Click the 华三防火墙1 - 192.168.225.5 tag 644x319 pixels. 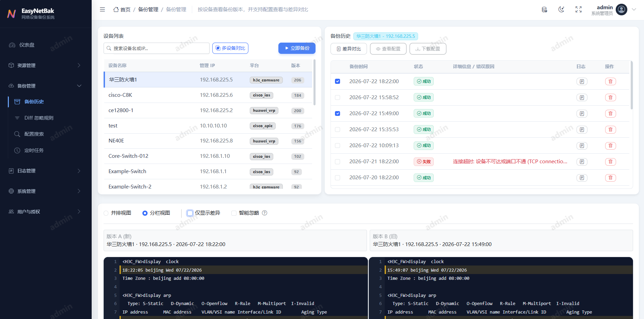pos(386,36)
